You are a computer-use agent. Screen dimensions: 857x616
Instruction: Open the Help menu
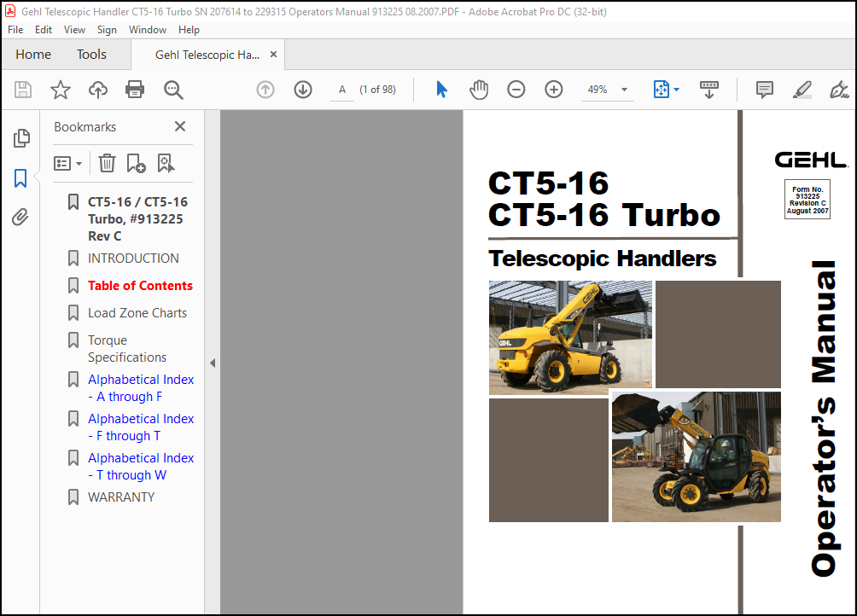click(x=189, y=30)
